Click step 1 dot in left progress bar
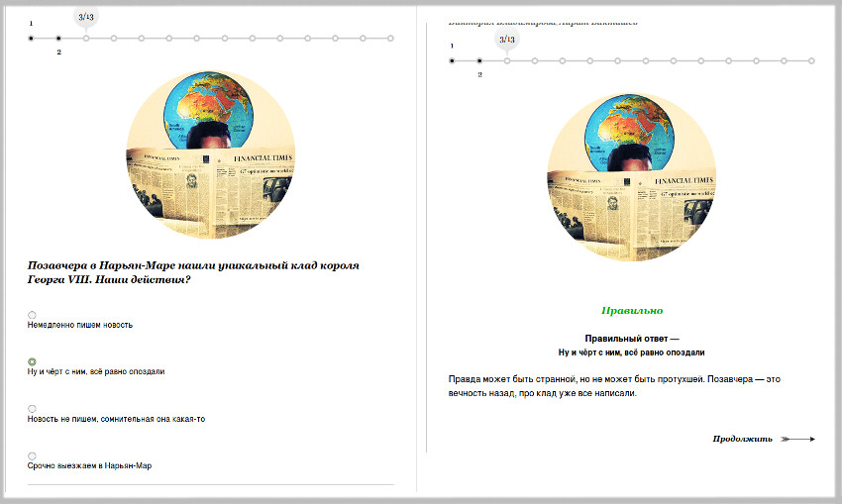Screen dimensions: 842x504 31,39
